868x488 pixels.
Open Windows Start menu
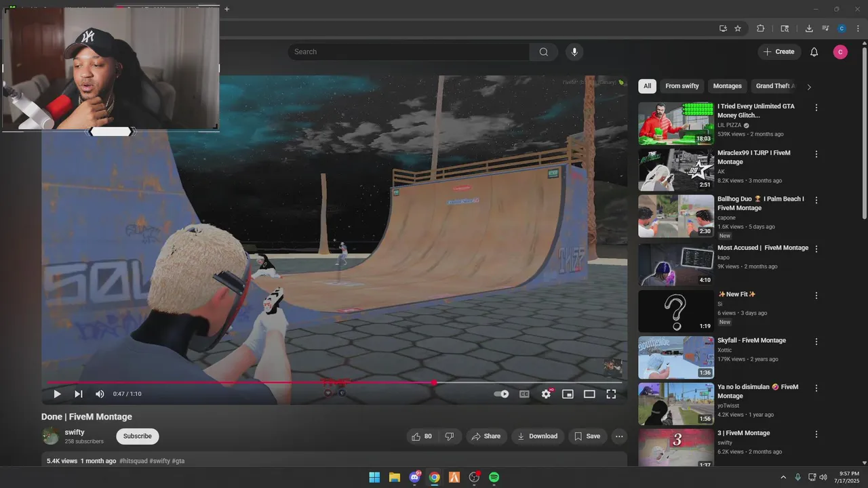tap(374, 477)
